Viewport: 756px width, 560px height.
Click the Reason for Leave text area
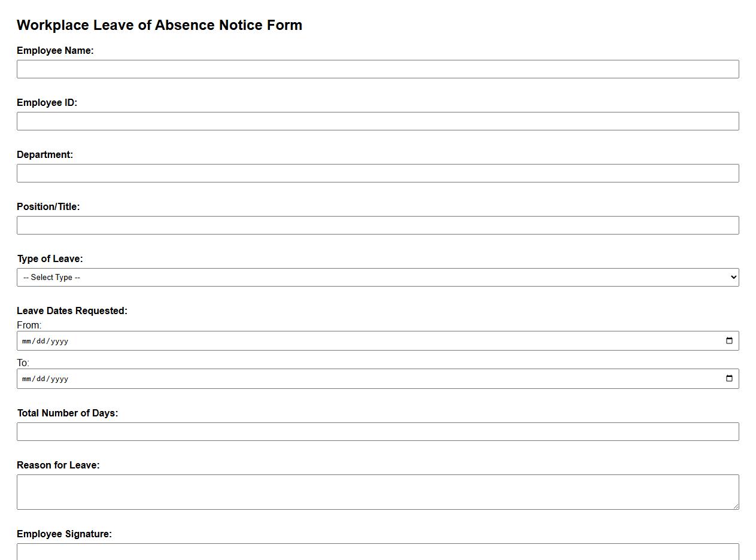tap(378, 491)
